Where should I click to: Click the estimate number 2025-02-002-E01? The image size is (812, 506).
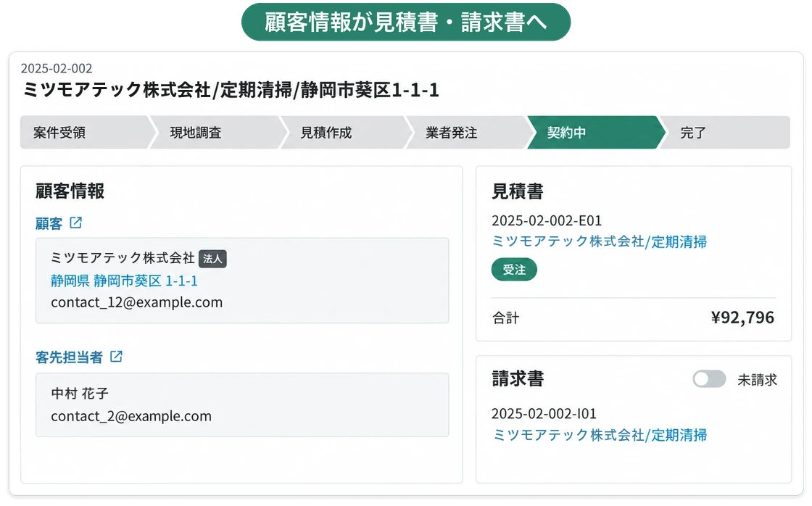click(x=547, y=220)
